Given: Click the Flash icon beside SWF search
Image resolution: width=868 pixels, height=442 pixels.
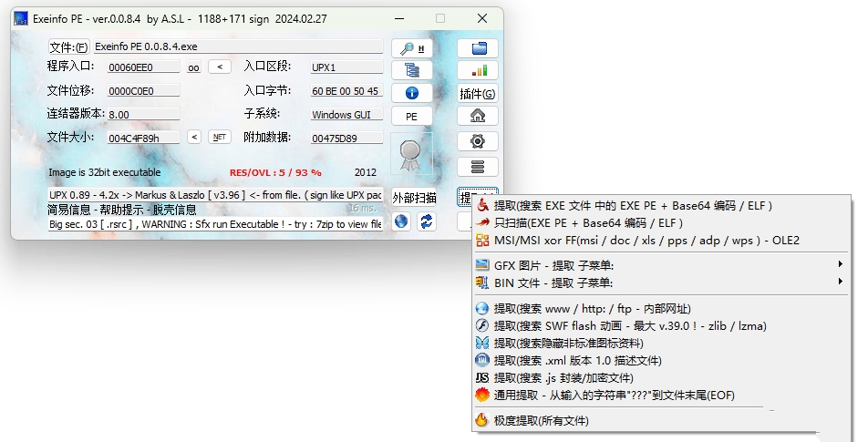Looking at the screenshot, I should tap(482, 325).
